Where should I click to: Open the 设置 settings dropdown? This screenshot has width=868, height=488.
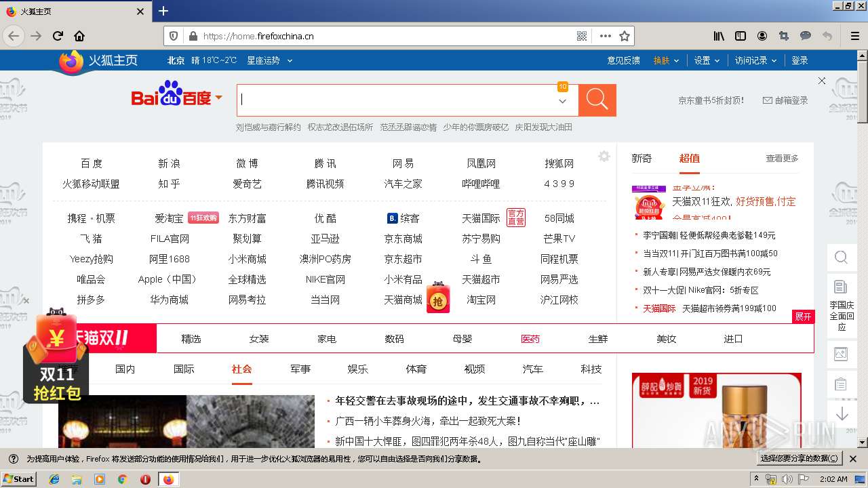(x=707, y=60)
